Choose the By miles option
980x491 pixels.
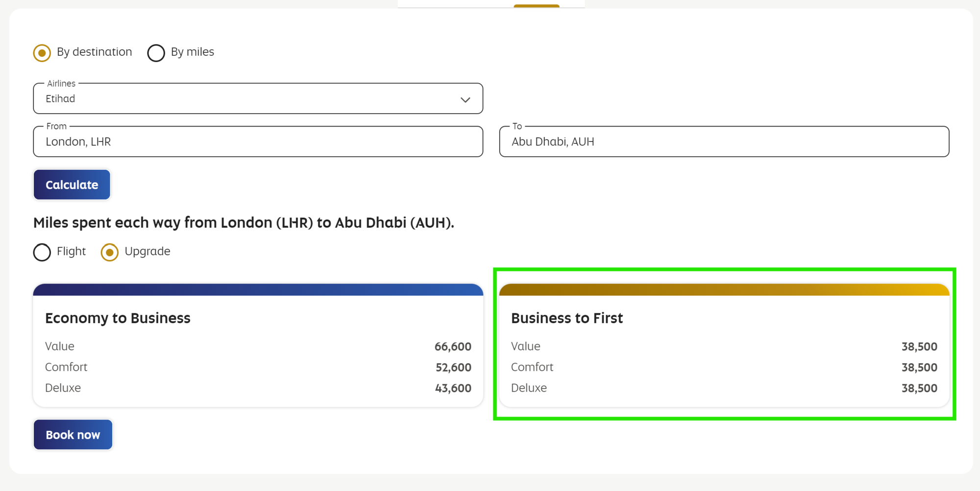pyautogui.click(x=156, y=53)
